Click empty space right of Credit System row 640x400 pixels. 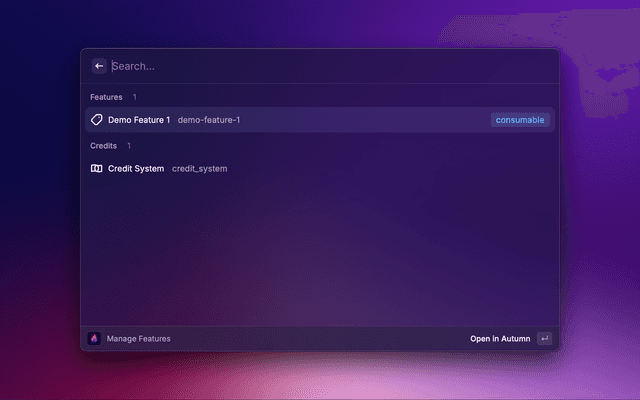coord(400,169)
